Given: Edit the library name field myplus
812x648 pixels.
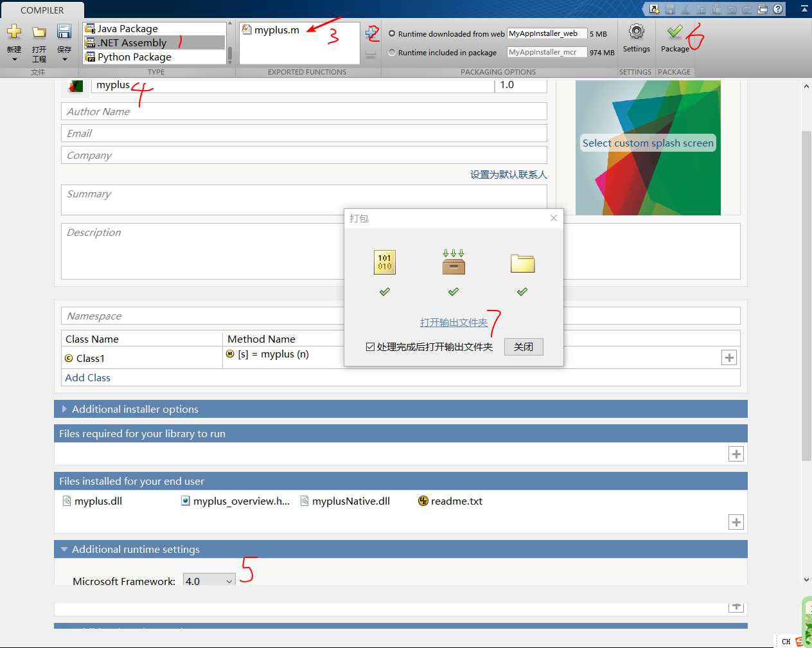Looking at the screenshot, I should click(292, 85).
